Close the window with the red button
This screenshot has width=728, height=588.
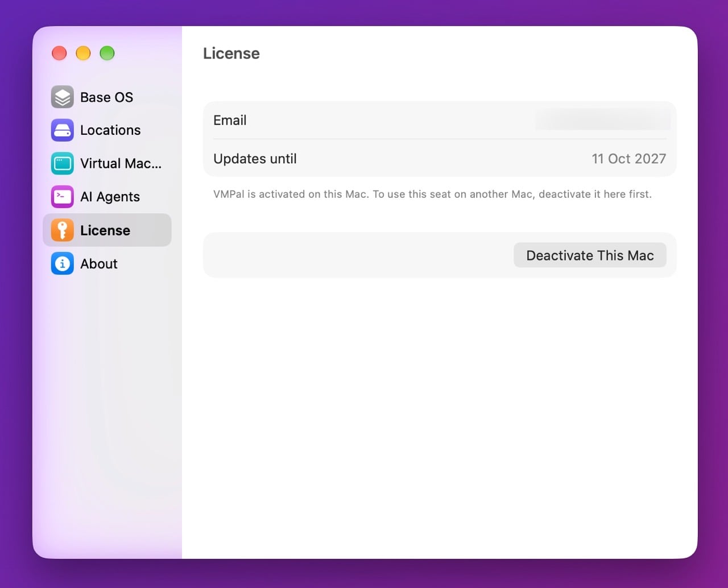(x=59, y=53)
